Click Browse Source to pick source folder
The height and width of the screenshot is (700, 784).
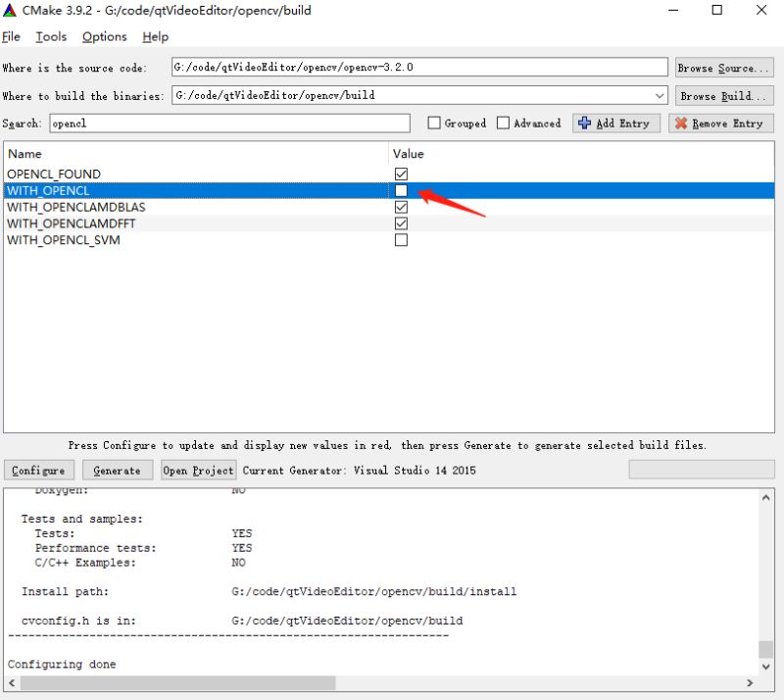coord(723,68)
